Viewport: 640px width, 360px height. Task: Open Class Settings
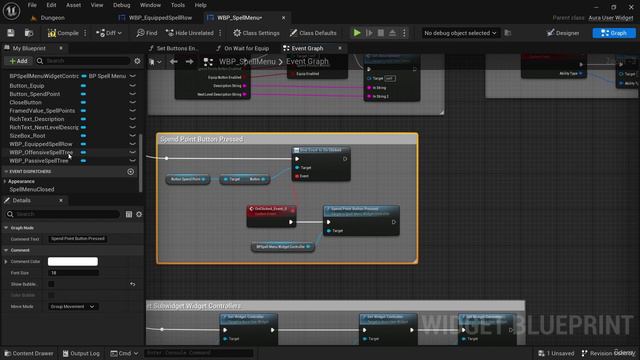click(x=256, y=33)
